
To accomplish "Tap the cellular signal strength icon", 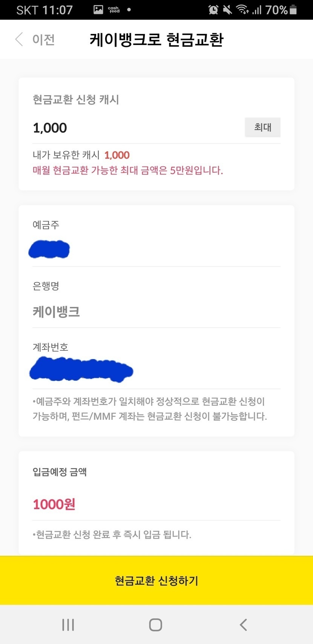I will 257,10.
